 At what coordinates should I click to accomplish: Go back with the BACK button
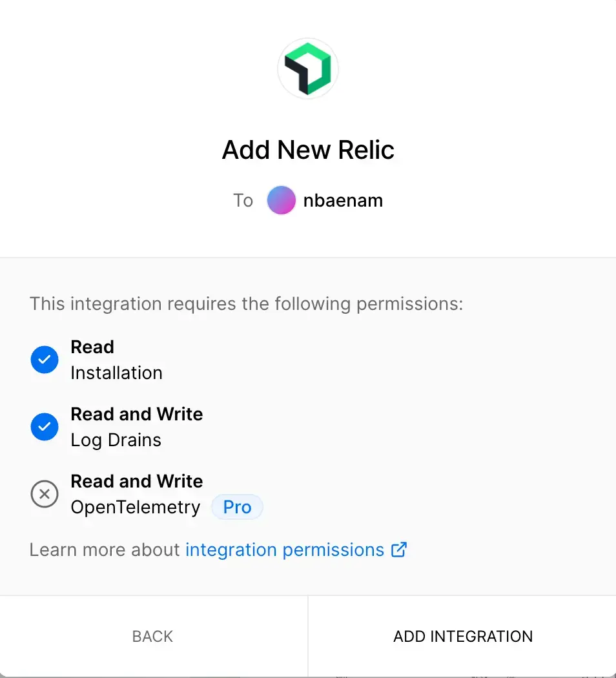153,636
